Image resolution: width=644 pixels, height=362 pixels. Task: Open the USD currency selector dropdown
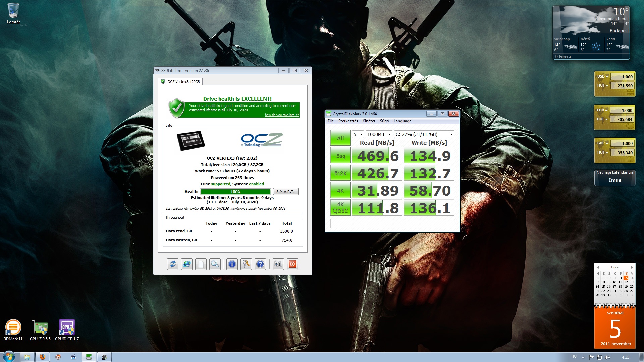pyautogui.click(x=602, y=77)
